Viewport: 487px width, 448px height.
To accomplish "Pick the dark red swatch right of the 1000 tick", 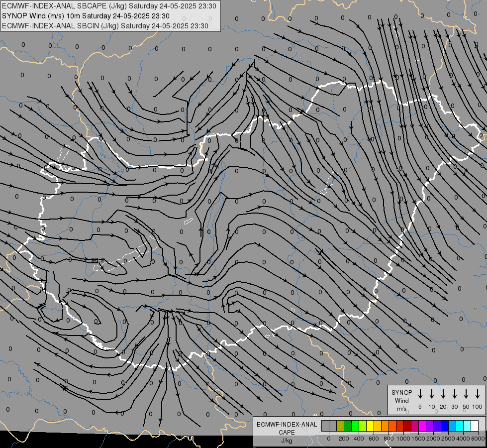I will point(407,426).
